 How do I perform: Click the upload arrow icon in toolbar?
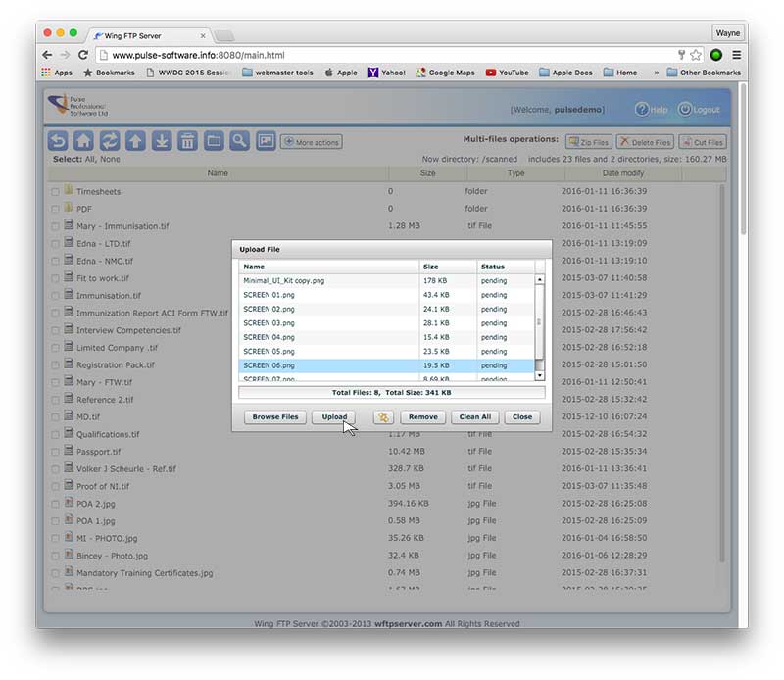coord(135,141)
